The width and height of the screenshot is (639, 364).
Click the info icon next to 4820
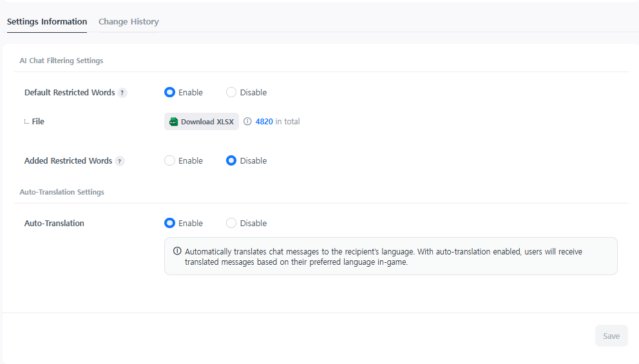(247, 122)
